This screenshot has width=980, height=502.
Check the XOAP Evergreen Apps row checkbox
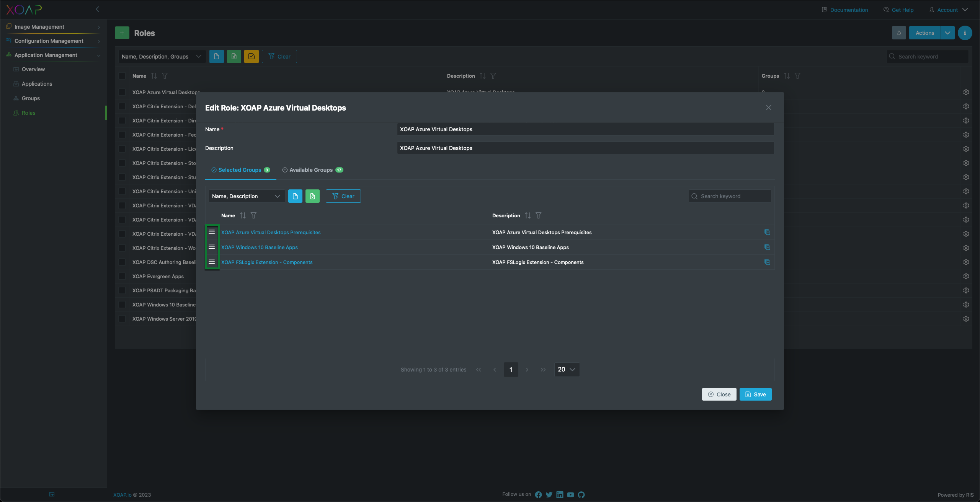coord(122,276)
